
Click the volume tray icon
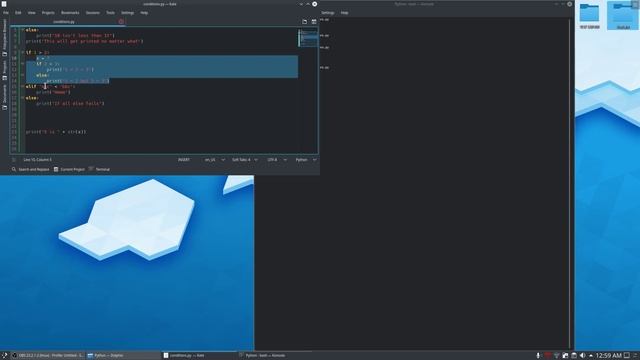point(582,356)
